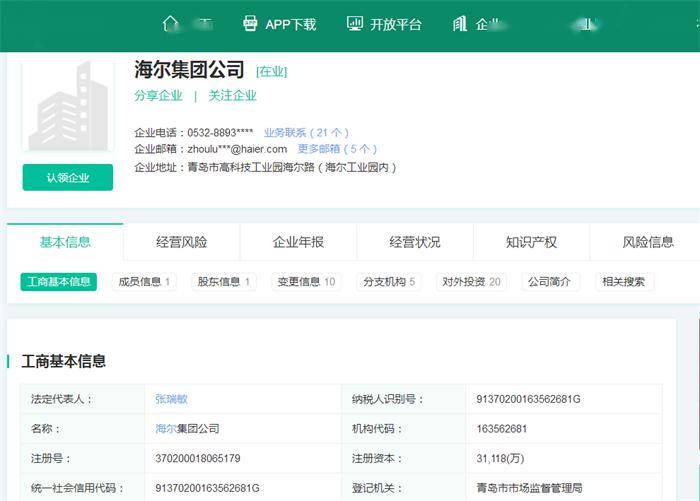Click the 认领企业 button
The image size is (700, 501).
(x=68, y=177)
